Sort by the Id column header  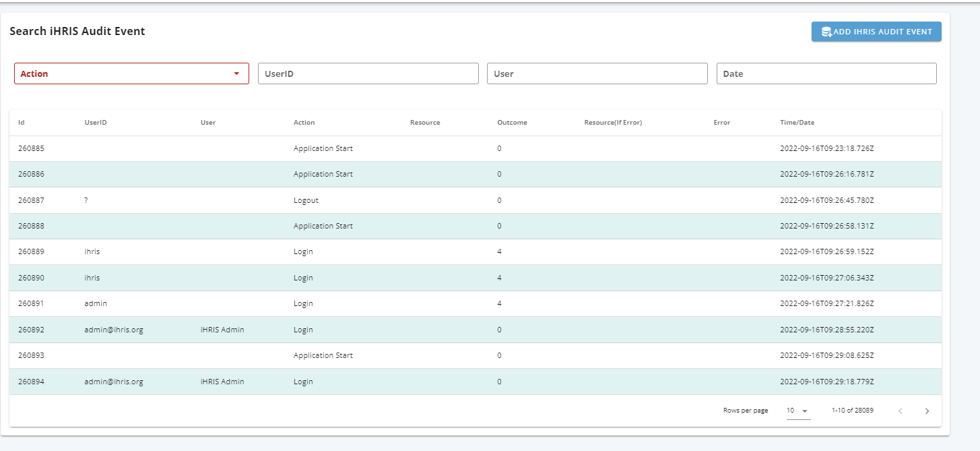22,123
